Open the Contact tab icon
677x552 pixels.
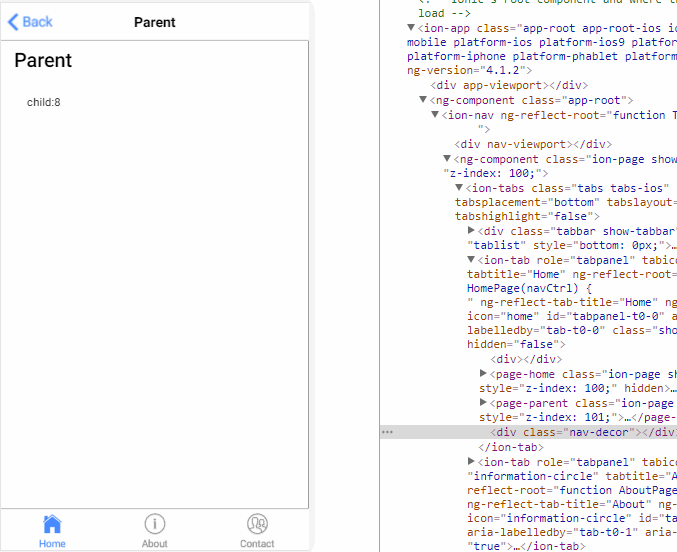[x=257, y=524]
